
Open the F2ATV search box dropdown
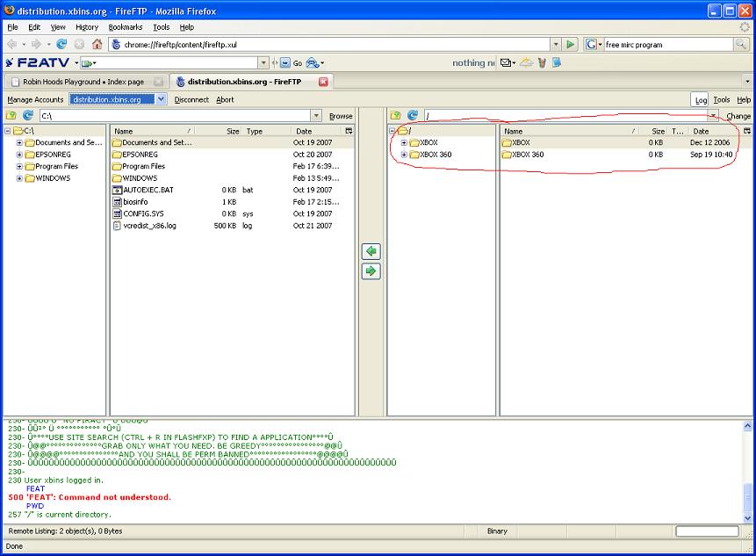point(263,62)
